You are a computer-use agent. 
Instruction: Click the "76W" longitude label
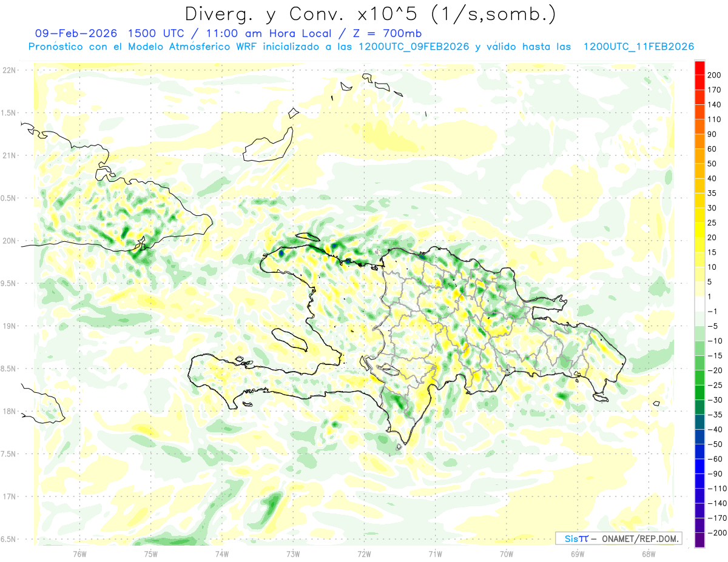tap(79, 554)
